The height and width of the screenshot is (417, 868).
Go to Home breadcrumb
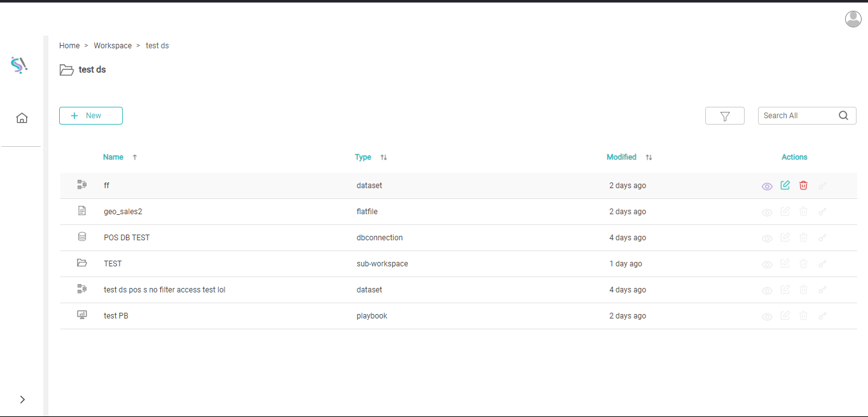coord(69,46)
